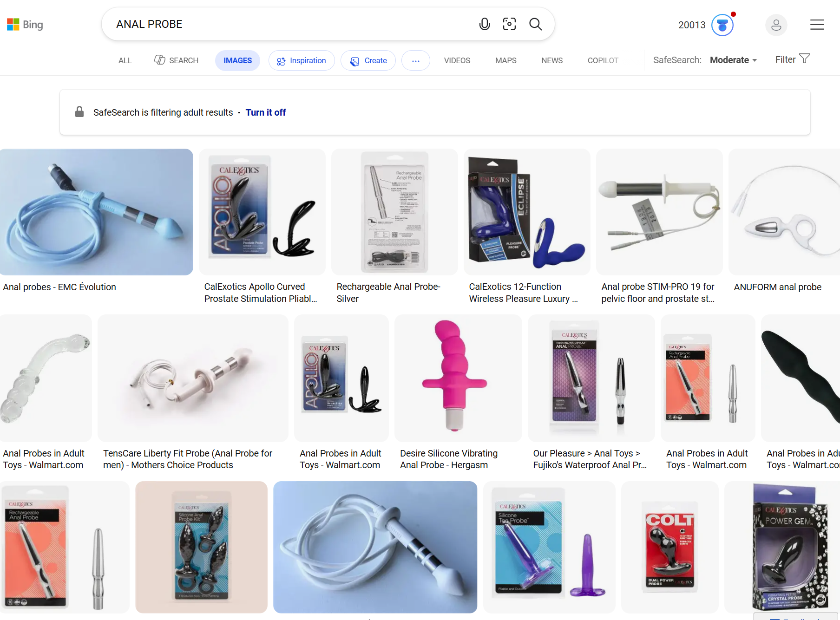Click the Bing logo

[x=25, y=25]
